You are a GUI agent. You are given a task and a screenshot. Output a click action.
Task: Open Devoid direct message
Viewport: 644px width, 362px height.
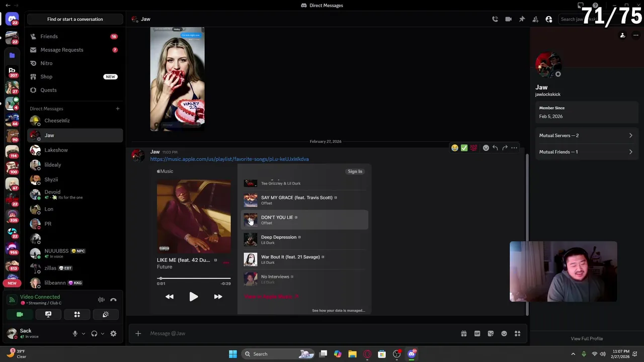tap(75, 194)
